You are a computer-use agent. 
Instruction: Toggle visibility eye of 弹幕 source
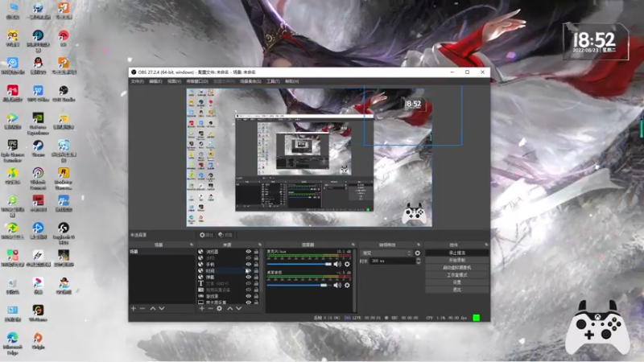click(x=249, y=277)
